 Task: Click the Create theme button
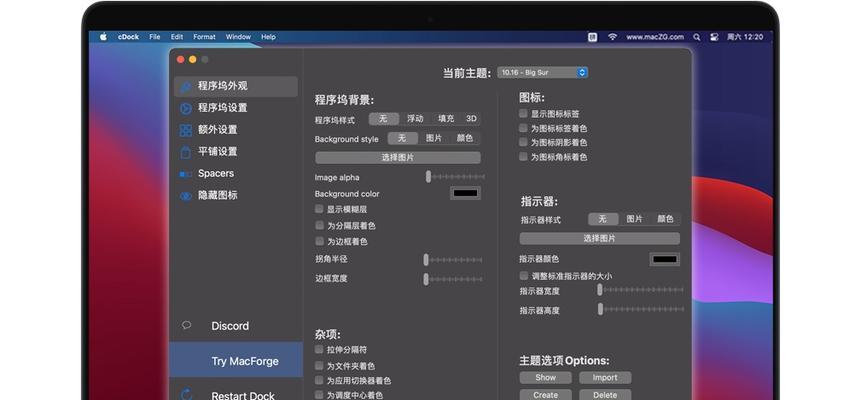(x=545, y=395)
